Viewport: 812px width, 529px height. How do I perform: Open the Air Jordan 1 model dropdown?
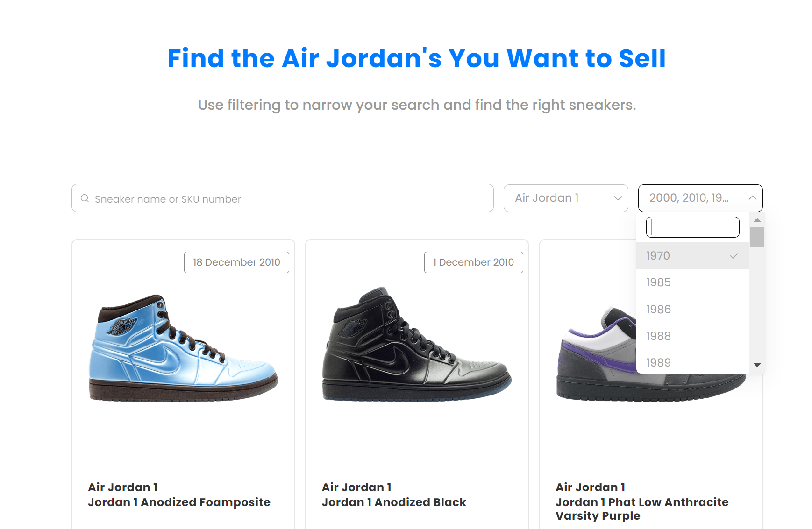pyautogui.click(x=566, y=198)
